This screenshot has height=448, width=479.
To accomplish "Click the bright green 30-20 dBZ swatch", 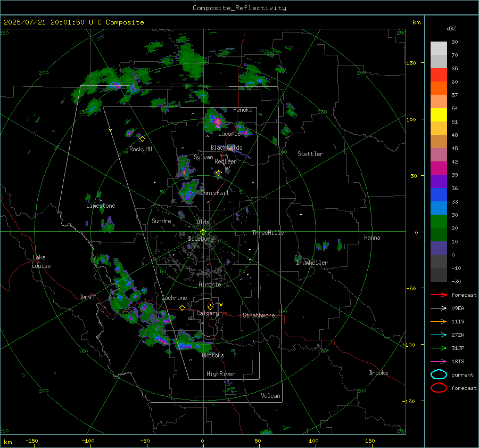I will pos(439,222).
